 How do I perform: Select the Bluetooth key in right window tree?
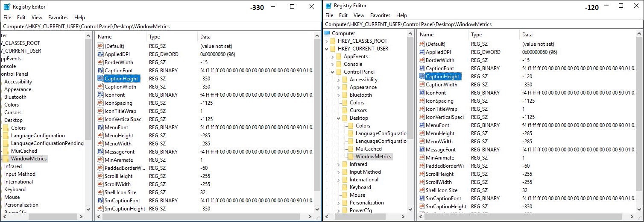361,95
